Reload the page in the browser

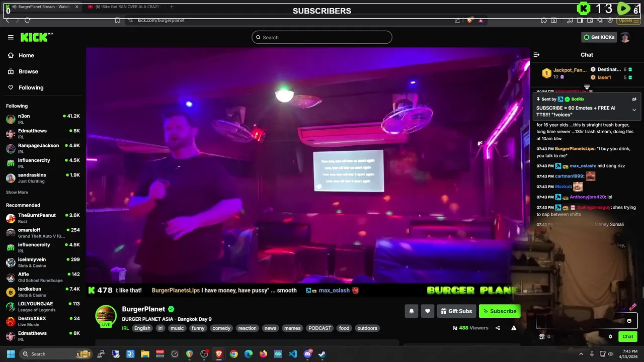coord(27,20)
